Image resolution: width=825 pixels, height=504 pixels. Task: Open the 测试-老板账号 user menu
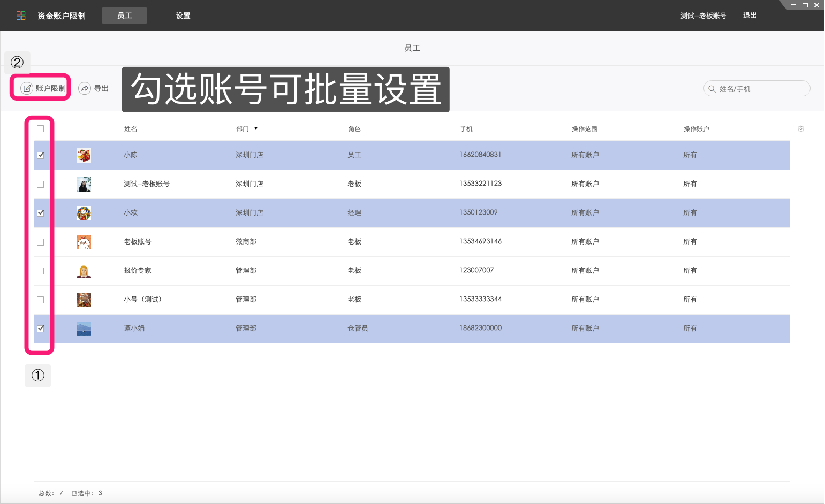[x=703, y=16]
